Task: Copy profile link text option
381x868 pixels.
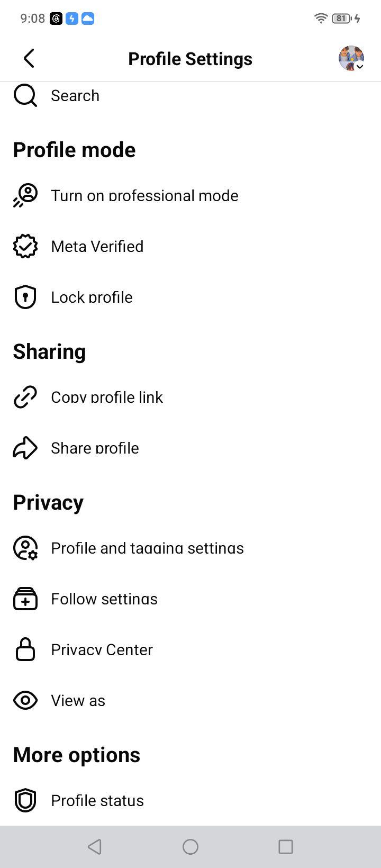Action: coord(107,397)
